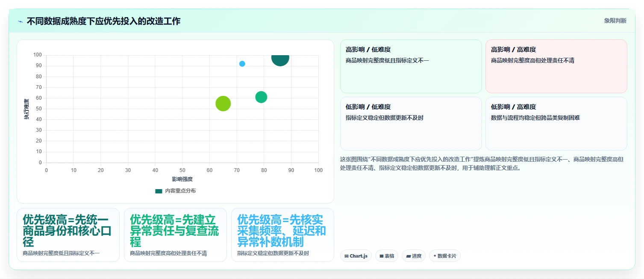Open the 低影响 / 低难度 quadrant card
The height and width of the screenshot is (279, 644).
(411, 124)
